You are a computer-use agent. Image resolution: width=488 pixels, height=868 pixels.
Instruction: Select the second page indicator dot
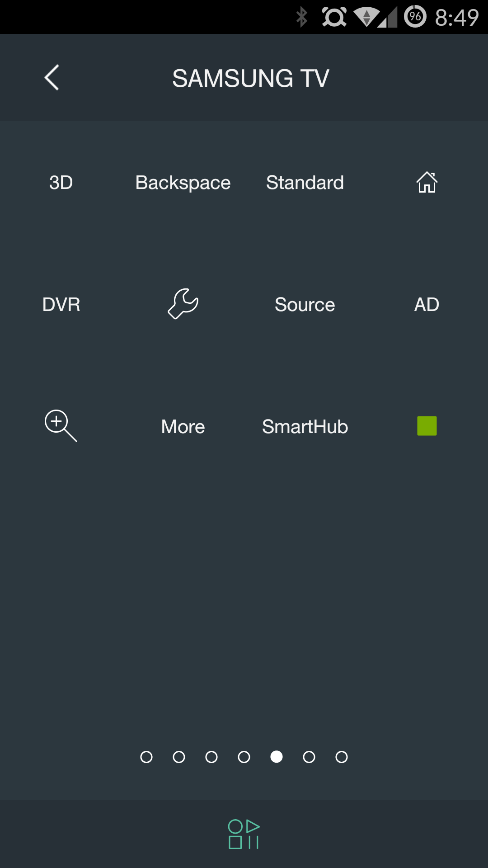(x=179, y=757)
